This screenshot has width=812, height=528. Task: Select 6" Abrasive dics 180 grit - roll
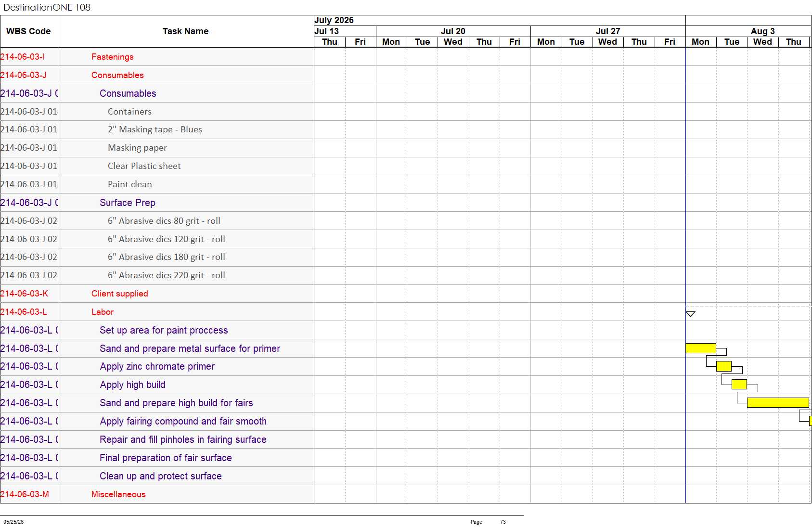point(167,257)
